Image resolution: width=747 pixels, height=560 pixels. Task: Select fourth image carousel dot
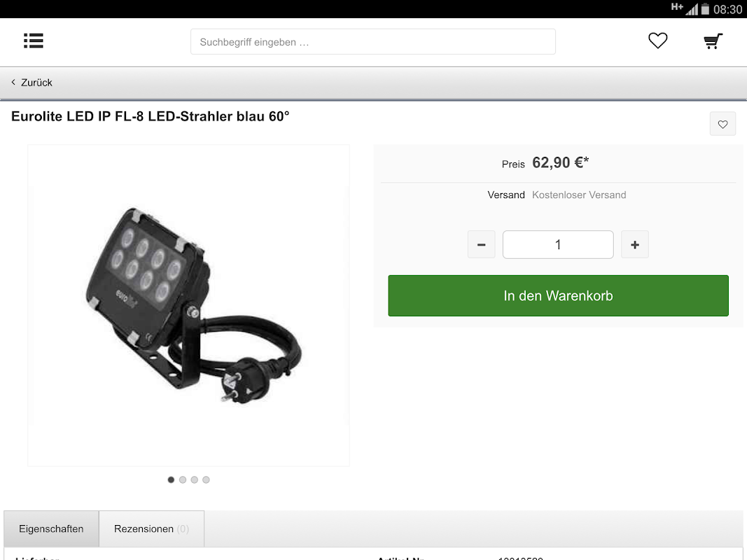[206, 479]
